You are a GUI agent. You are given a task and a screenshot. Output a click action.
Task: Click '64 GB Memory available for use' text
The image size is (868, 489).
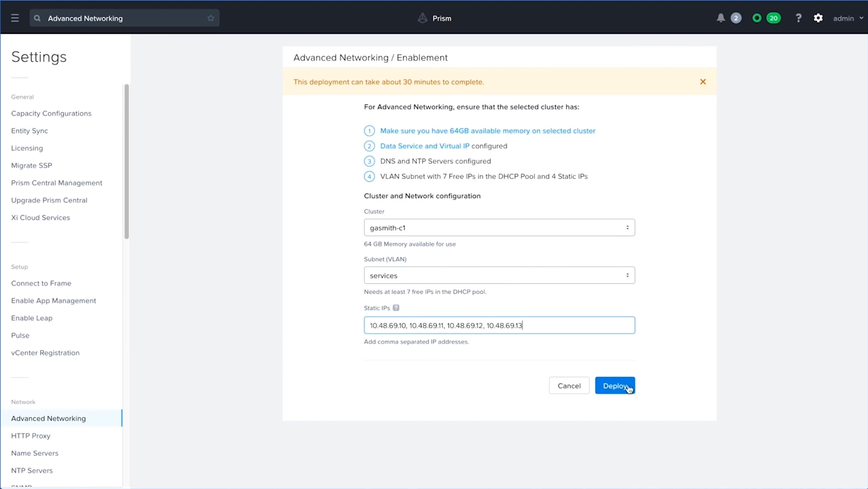[410, 244]
